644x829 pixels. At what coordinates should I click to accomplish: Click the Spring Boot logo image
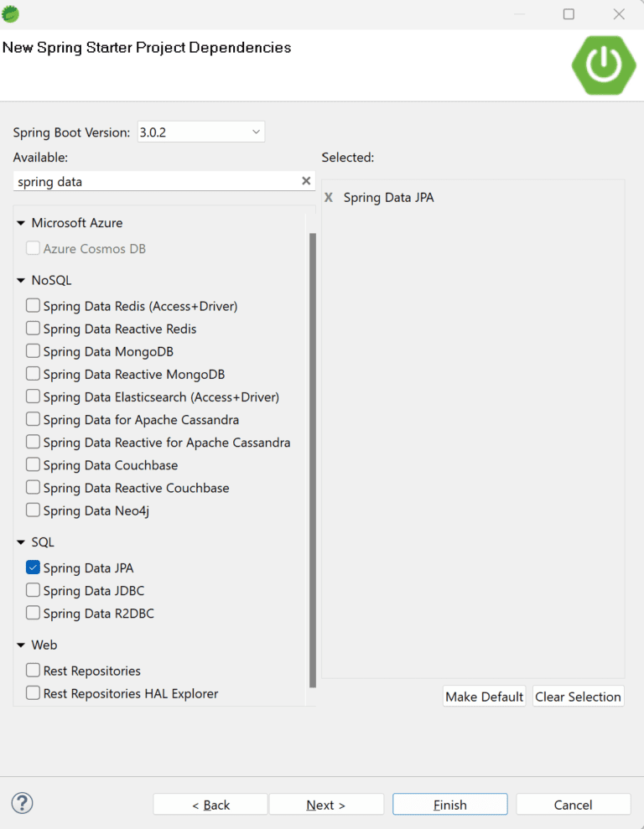(603, 65)
